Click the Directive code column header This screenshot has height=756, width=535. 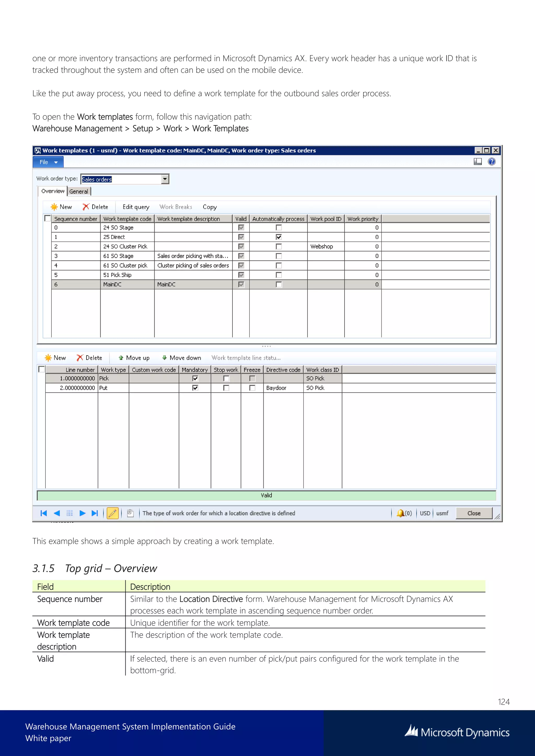tap(283, 370)
